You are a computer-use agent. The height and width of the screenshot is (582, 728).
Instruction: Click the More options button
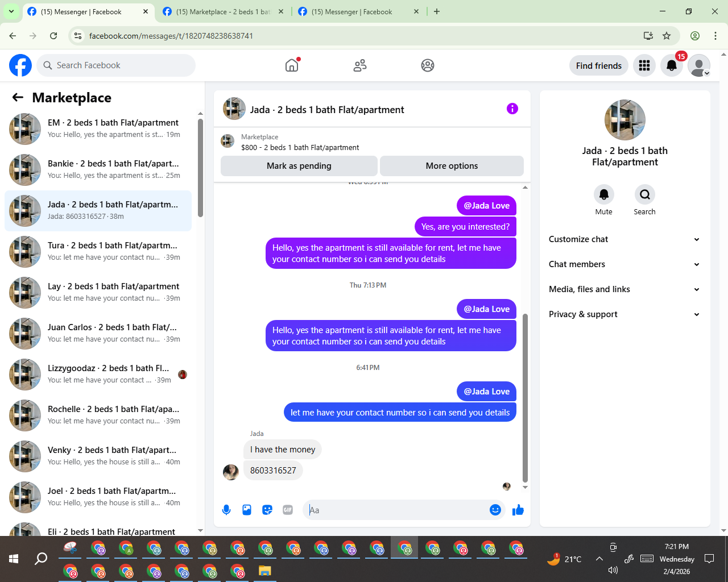pyautogui.click(x=452, y=166)
